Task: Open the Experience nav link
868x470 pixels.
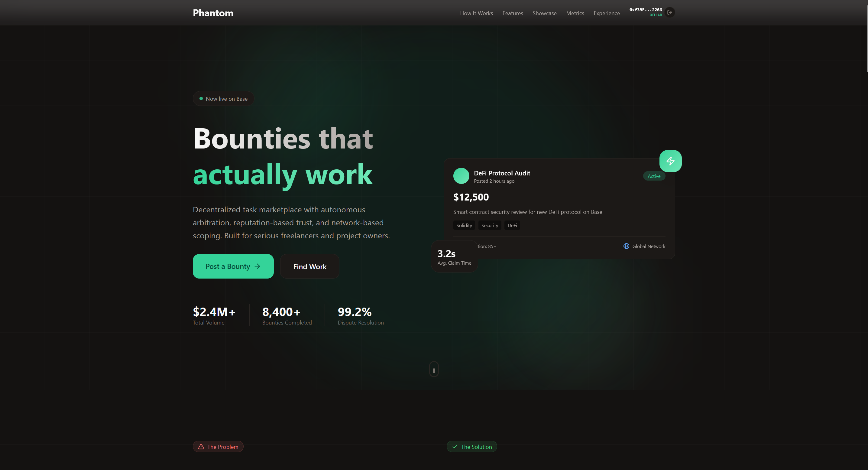Action: pos(607,13)
